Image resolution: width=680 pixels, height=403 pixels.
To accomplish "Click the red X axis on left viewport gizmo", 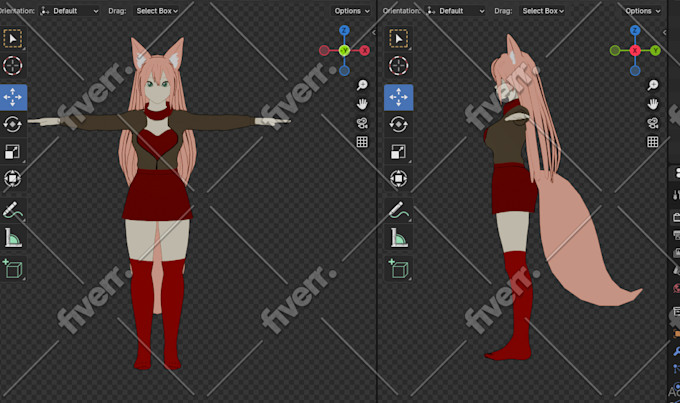I will pos(365,51).
